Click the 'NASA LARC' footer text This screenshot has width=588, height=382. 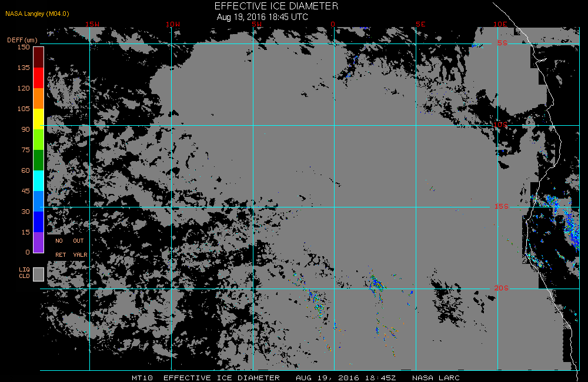(436, 378)
